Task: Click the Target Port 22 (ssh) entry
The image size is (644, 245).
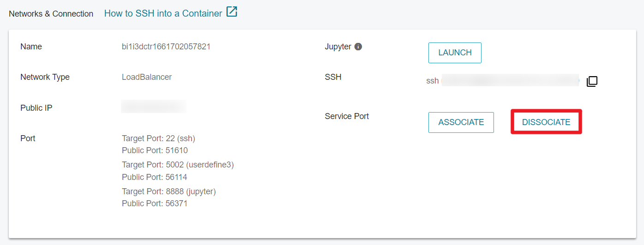Action: pos(162,138)
